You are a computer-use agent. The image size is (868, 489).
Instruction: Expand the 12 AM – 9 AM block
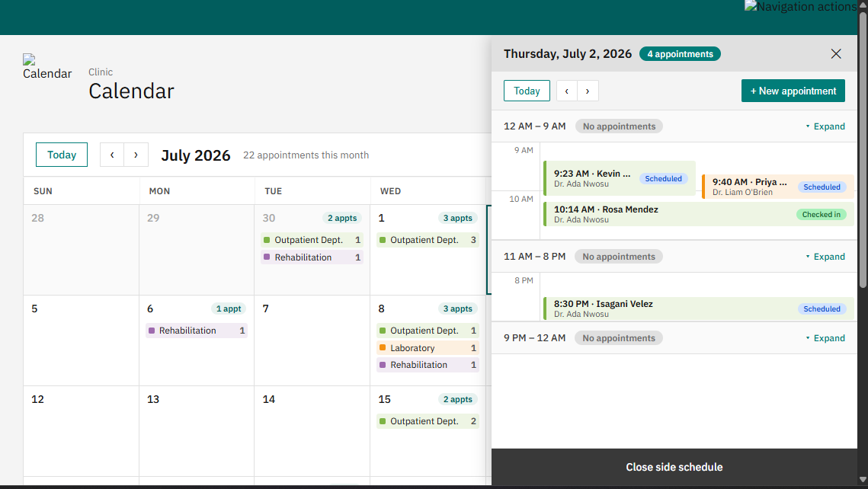[x=825, y=126]
